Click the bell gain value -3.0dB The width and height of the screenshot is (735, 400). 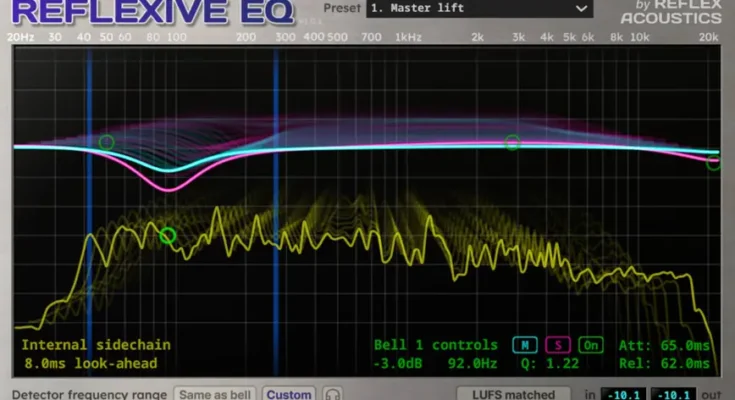(x=398, y=364)
